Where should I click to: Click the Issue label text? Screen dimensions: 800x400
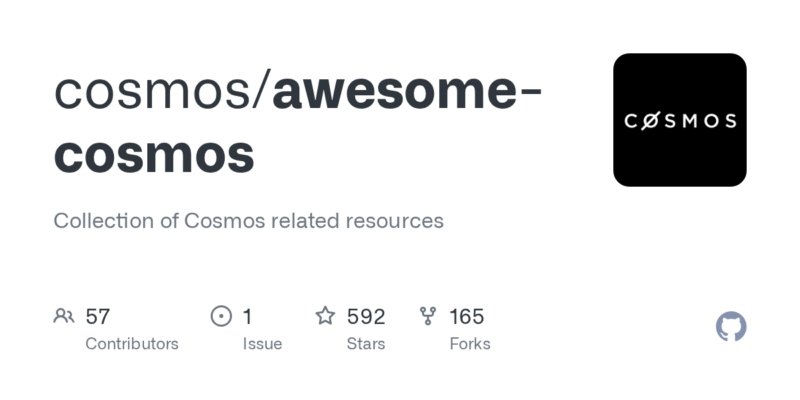pos(262,344)
